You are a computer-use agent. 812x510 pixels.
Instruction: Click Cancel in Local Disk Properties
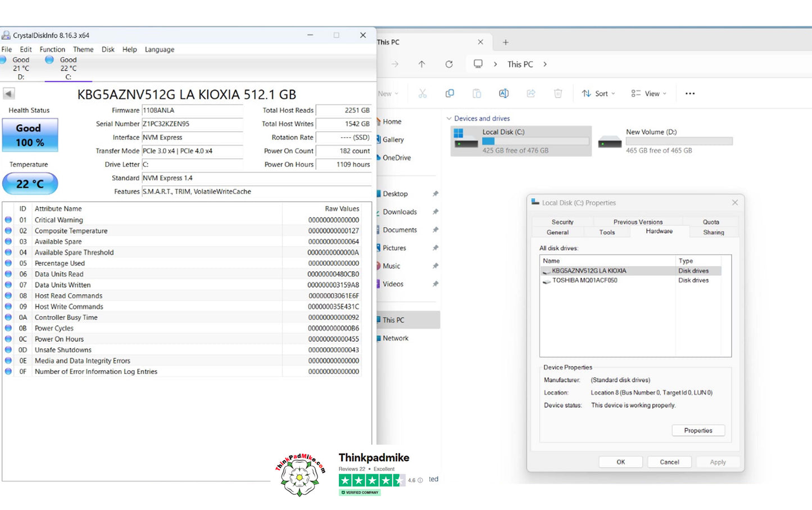point(669,462)
